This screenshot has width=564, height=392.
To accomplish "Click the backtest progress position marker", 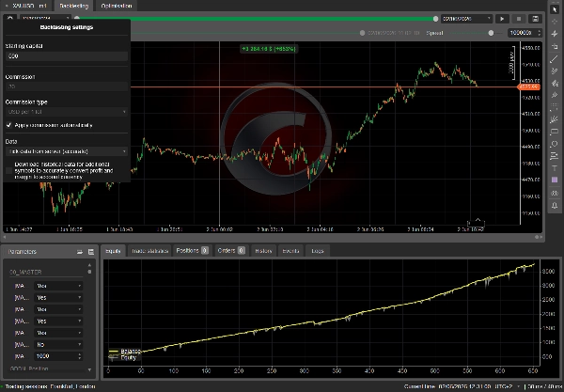I will [362, 33].
